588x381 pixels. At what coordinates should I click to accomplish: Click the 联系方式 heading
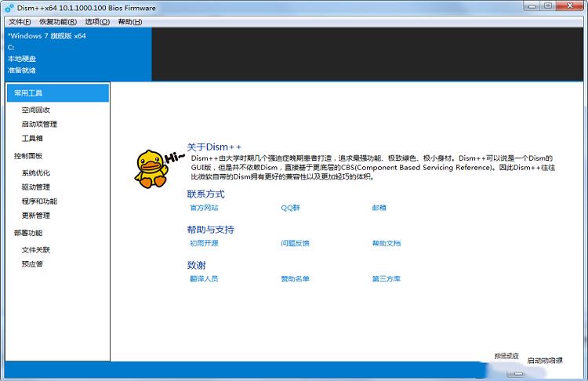[205, 194]
